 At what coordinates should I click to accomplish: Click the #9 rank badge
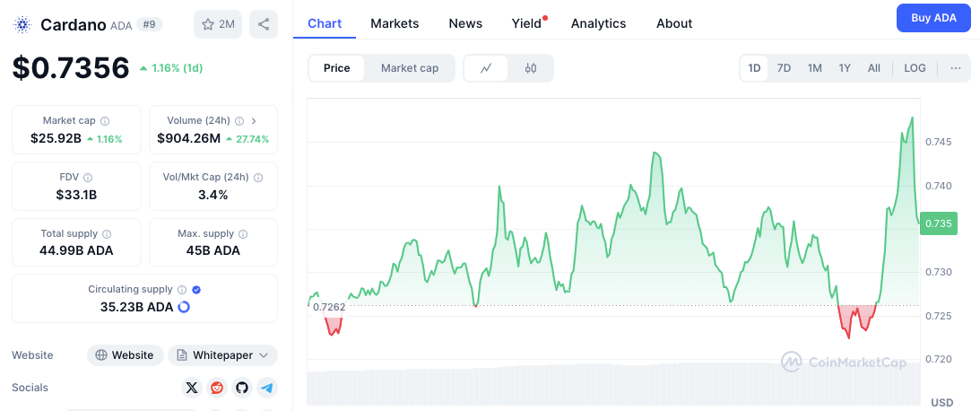[150, 24]
